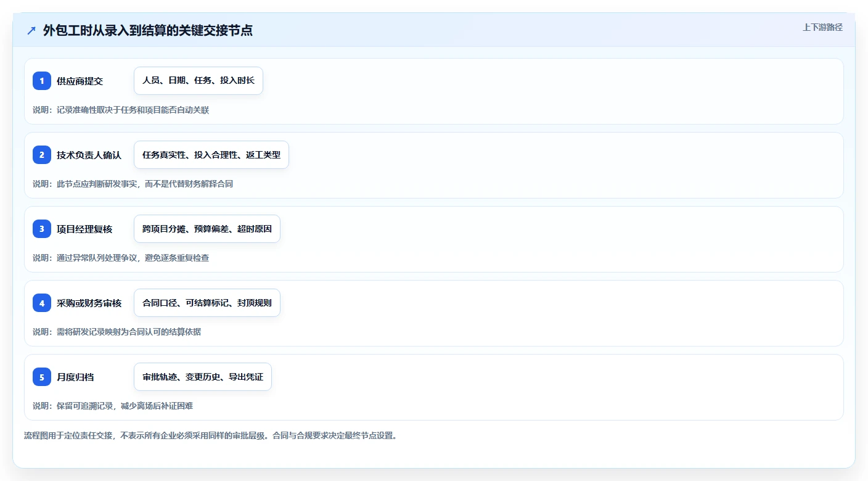The width and height of the screenshot is (868, 481).
Task: Click the note about 此节点应判断研发事实
Action: (x=133, y=184)
